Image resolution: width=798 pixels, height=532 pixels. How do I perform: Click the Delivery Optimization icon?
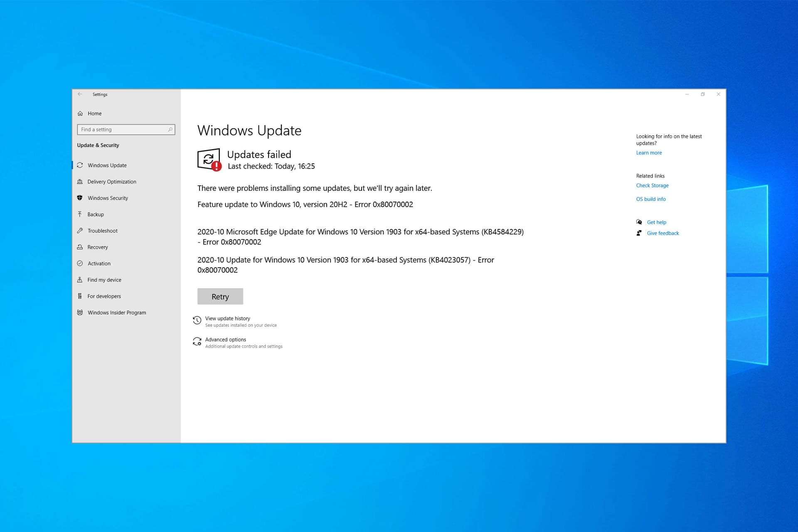pyautogui.click(x=80, y=182)
